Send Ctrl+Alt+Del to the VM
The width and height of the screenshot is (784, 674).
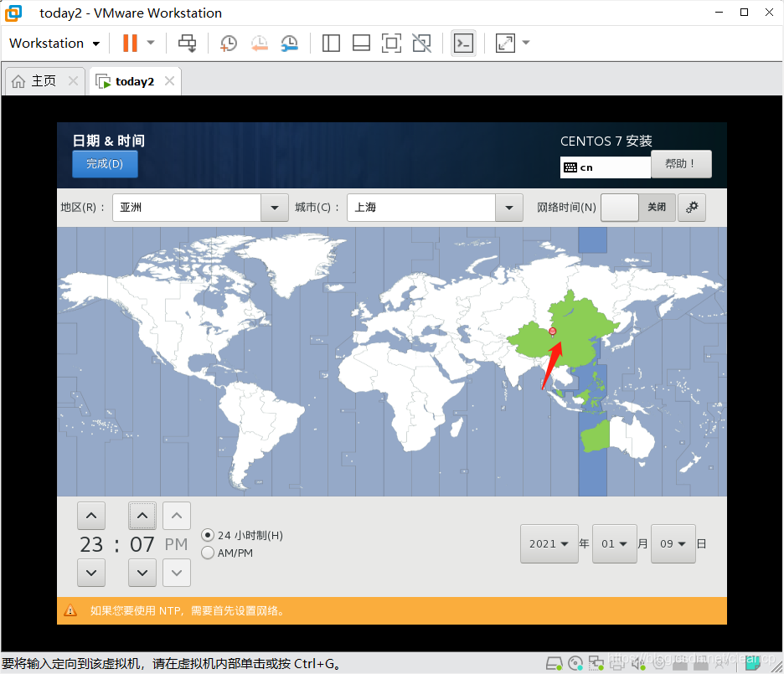tap(188, 43)
